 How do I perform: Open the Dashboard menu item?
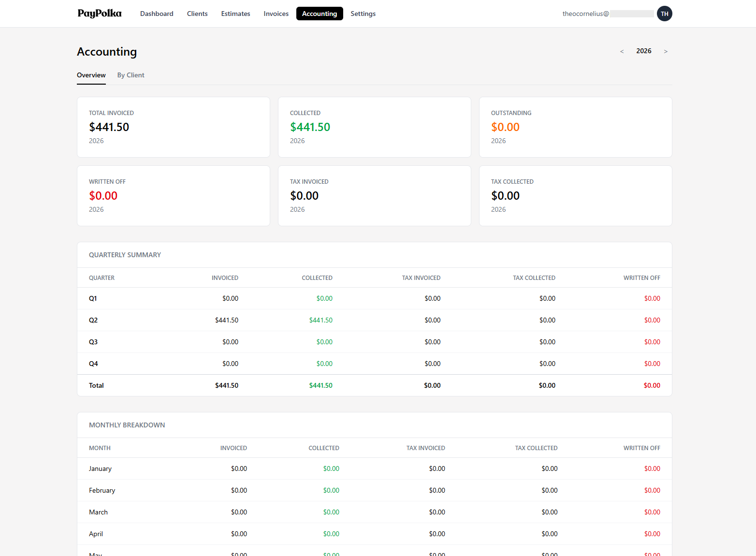point(157,14)
